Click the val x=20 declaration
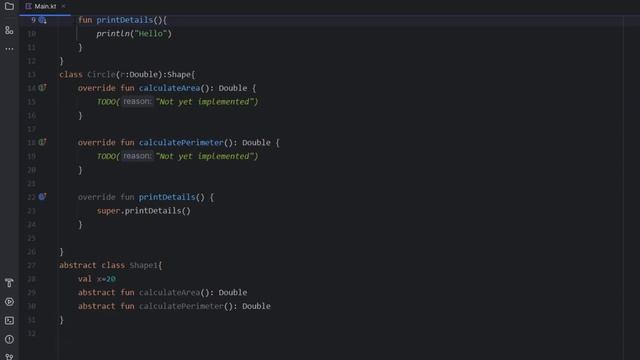Screen dimensions: 640x360 (x=97, y=279)
